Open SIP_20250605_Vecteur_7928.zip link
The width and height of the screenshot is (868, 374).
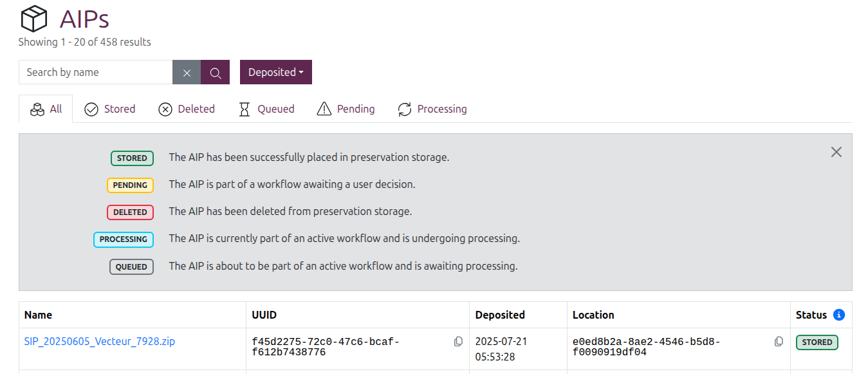(x=100, y=341)
